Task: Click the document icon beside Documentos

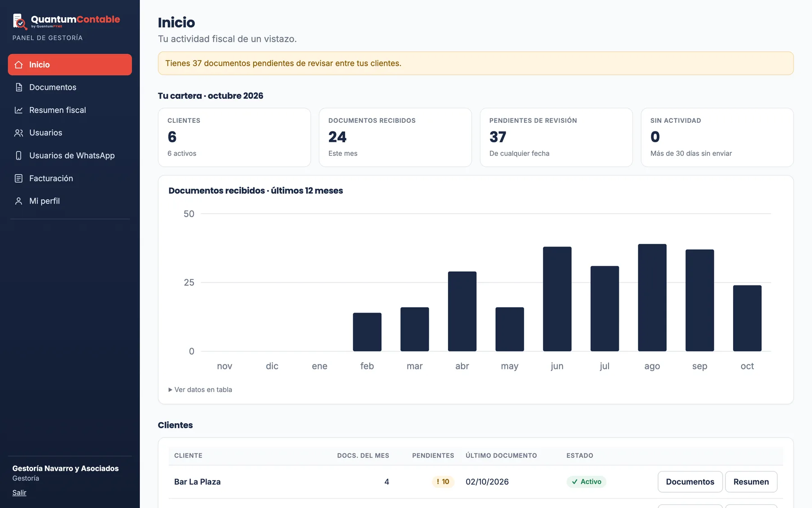Action: tap(18, 87)
